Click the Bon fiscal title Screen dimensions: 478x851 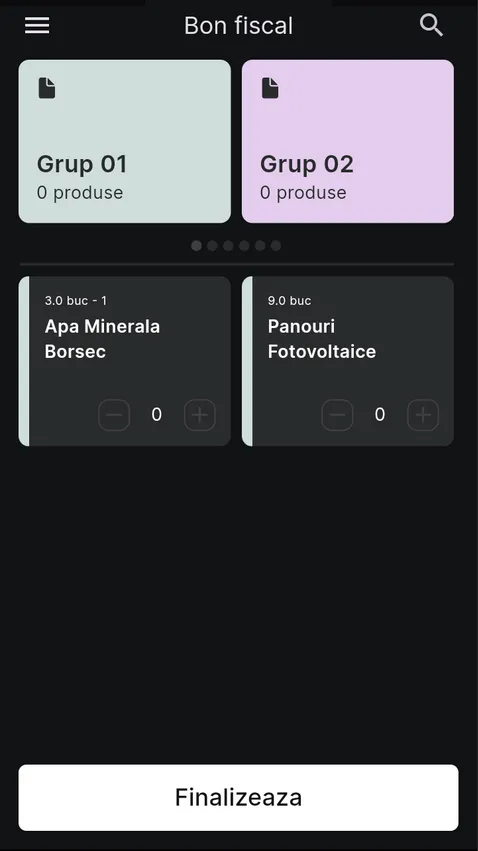pyautogui.click(x=239, y=26)
